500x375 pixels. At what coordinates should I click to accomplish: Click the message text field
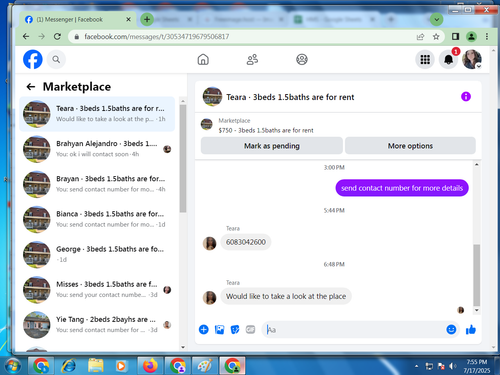tap(353, 330)
